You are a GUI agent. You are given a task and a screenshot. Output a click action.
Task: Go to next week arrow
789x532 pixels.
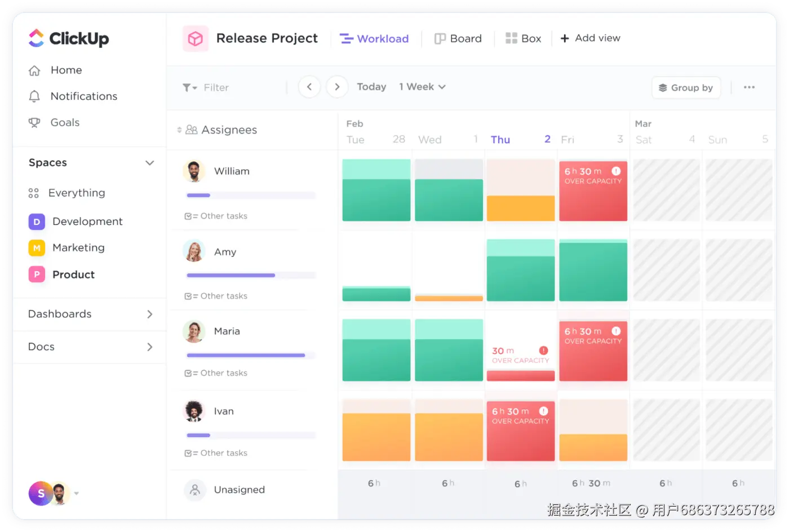(337, 87)
